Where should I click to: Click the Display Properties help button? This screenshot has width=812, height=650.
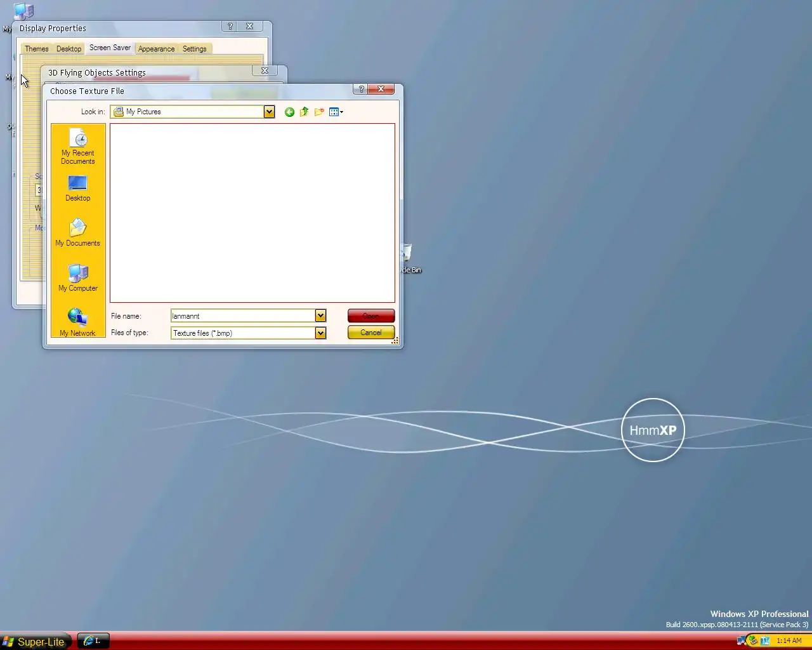(230, 26)
